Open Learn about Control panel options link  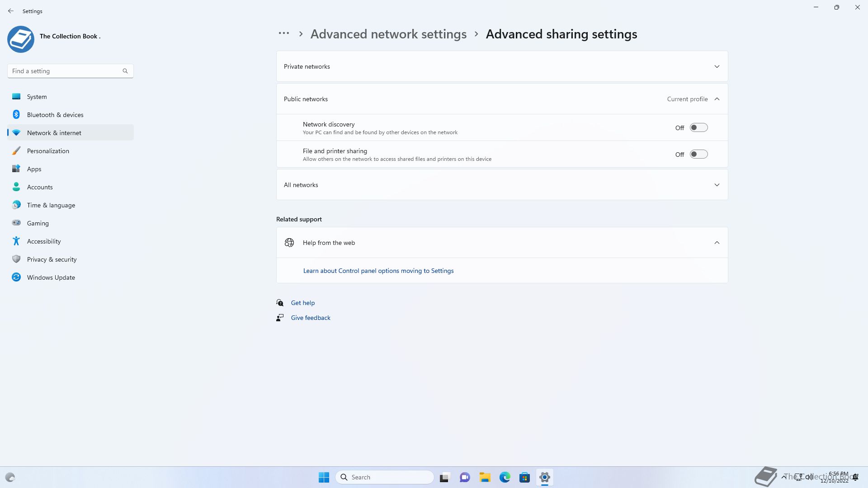(x=378, y=271)
